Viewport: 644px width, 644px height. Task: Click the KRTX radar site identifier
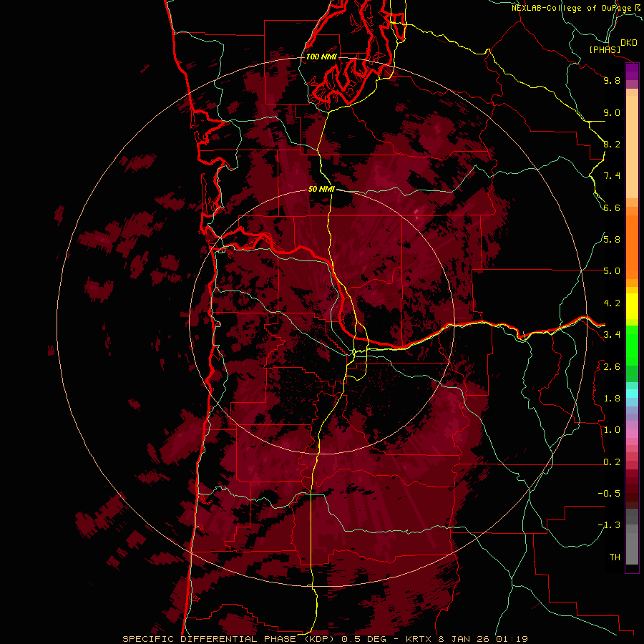(x=419, y=639)
